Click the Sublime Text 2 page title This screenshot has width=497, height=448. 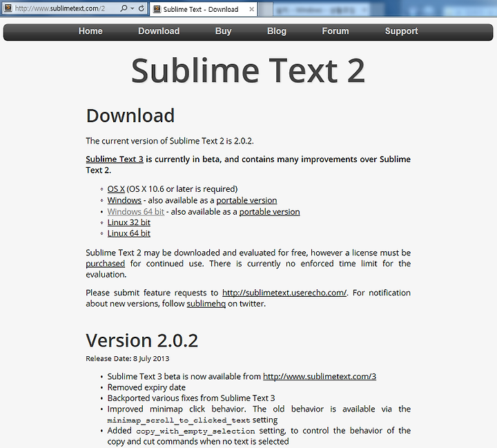248,70
